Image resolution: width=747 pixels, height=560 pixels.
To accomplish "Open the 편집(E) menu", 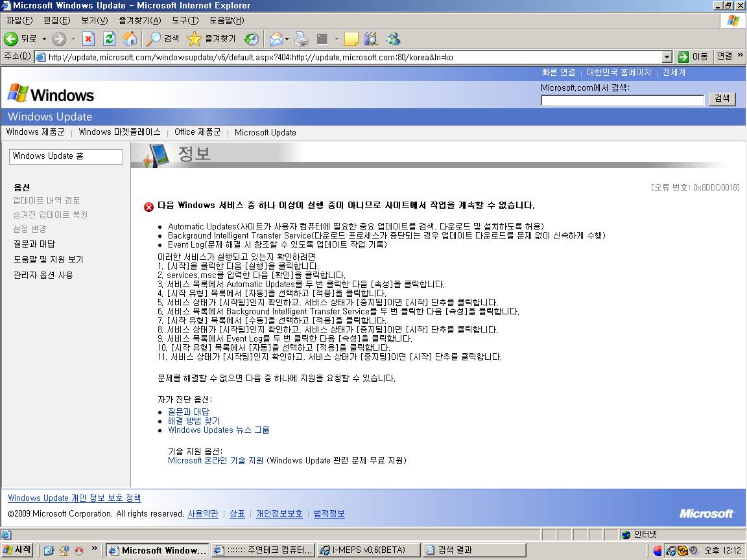I will (x=56, y=21).
